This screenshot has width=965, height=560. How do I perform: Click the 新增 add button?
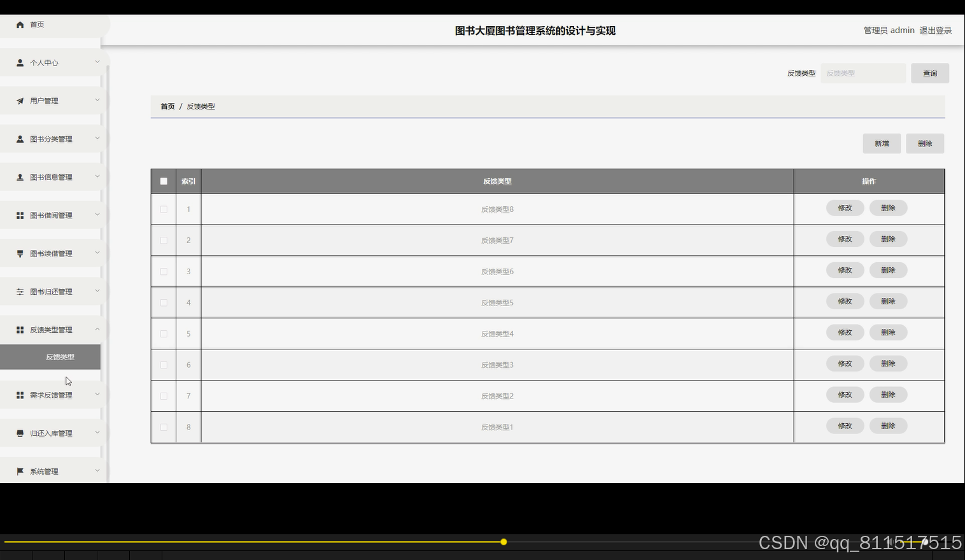[x=882, y=144]
